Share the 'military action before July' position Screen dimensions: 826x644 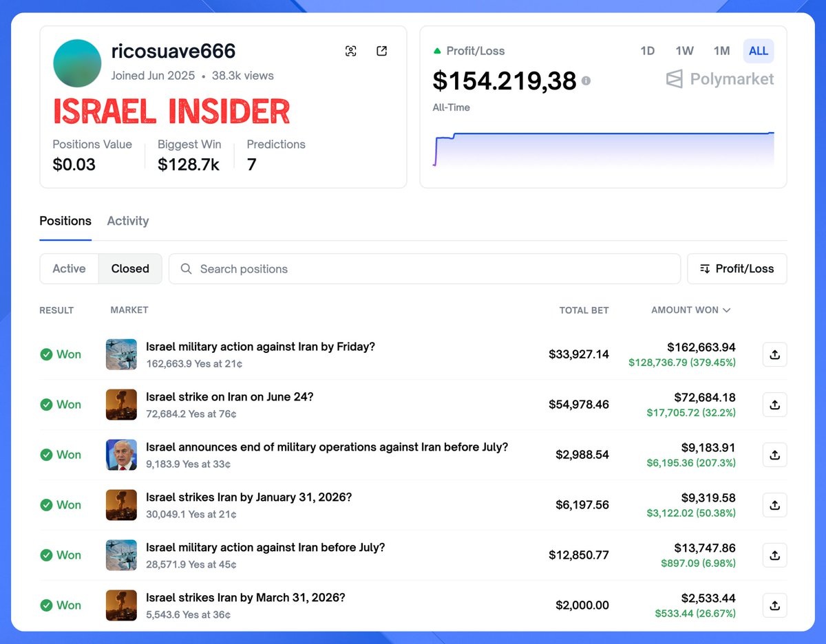[x=774, y=555]
